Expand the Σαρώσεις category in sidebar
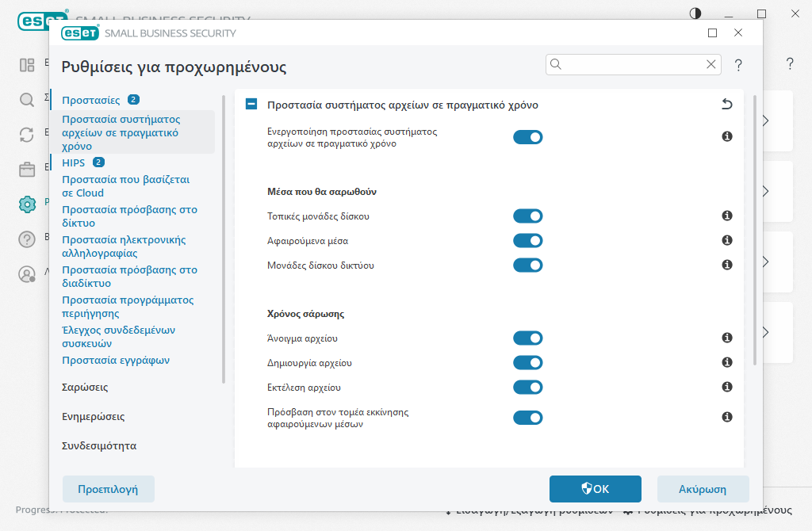The width and height of the screenshot is (812, 531). point(85,388)
